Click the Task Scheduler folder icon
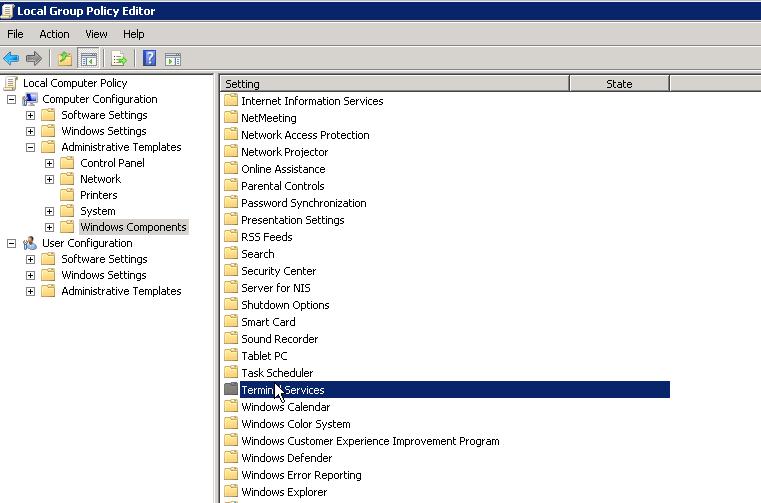 coord(231,372)
